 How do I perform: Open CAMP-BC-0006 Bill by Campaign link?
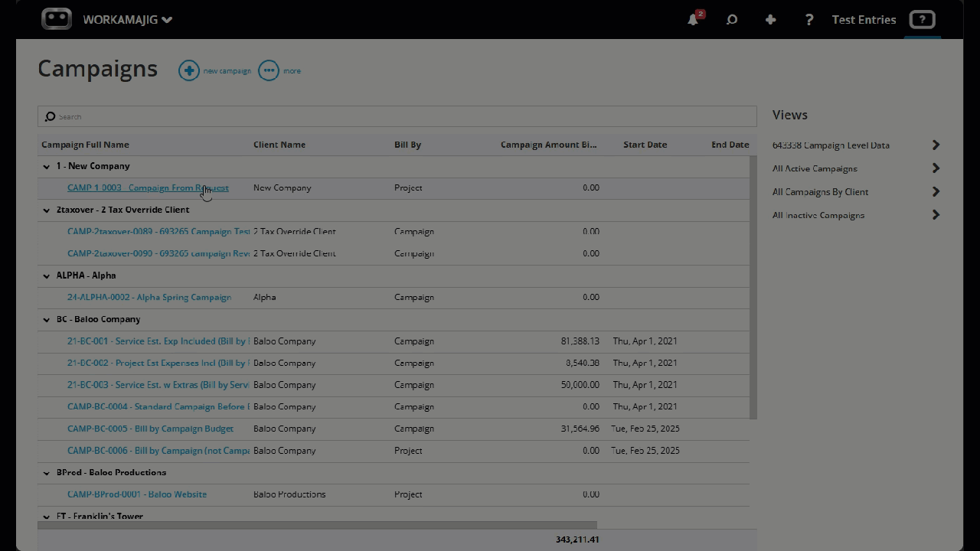[x=158, y=451]
